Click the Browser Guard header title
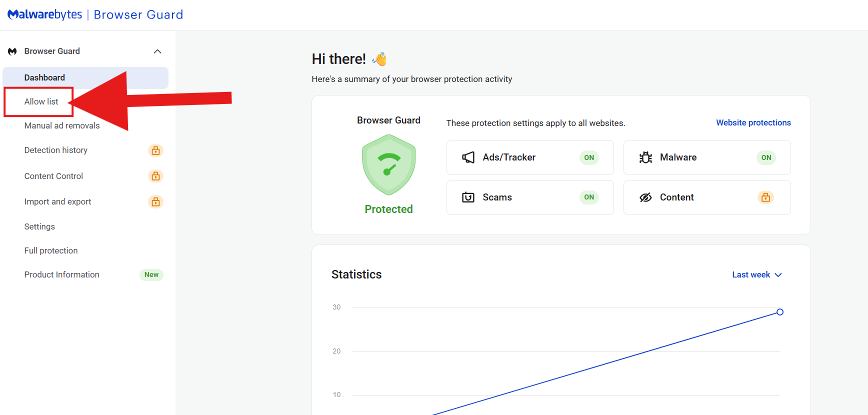The image size is (868, 415). (x=138, y=14)
